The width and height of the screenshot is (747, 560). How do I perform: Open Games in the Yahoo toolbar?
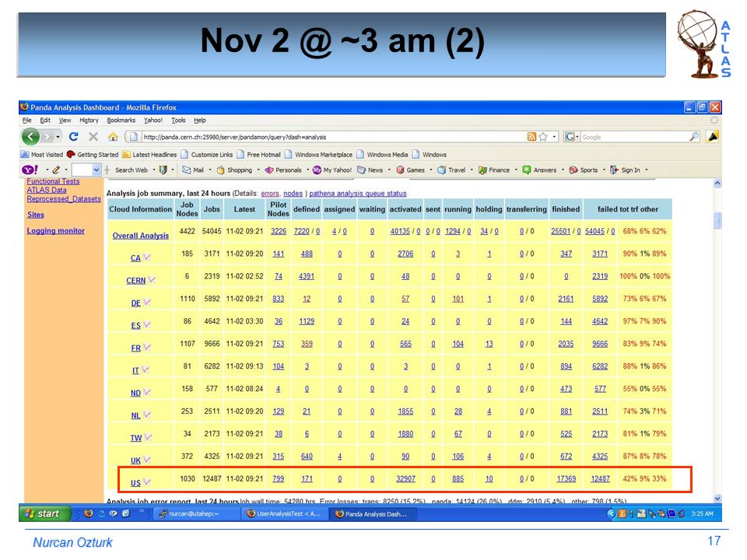pos(411,170)
